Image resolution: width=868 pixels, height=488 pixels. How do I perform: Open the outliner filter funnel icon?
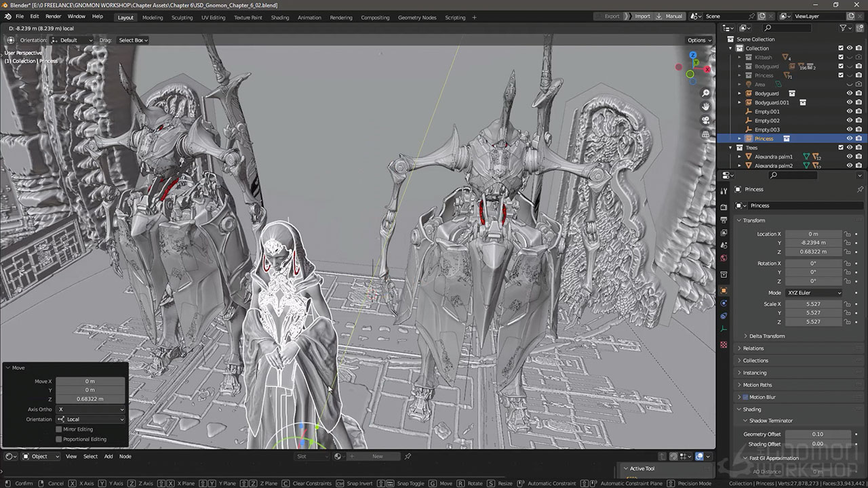point(843,28)
